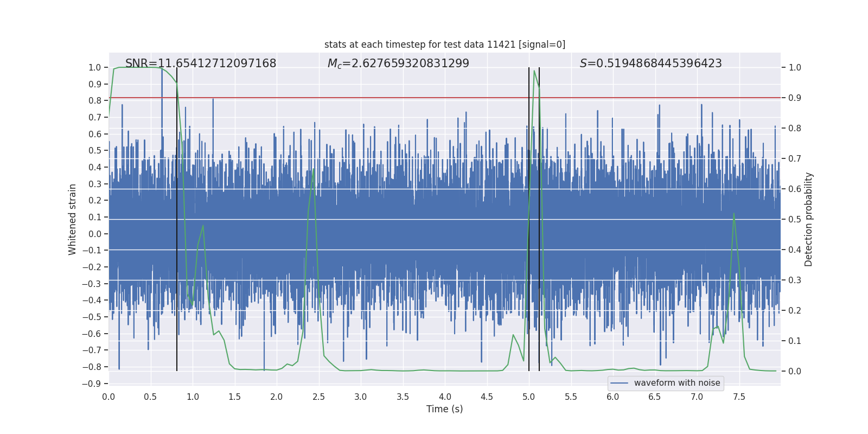Click the chirp mass M_c annotation
The width and height of the screenshot is (868, 434).
pos(398,63)
